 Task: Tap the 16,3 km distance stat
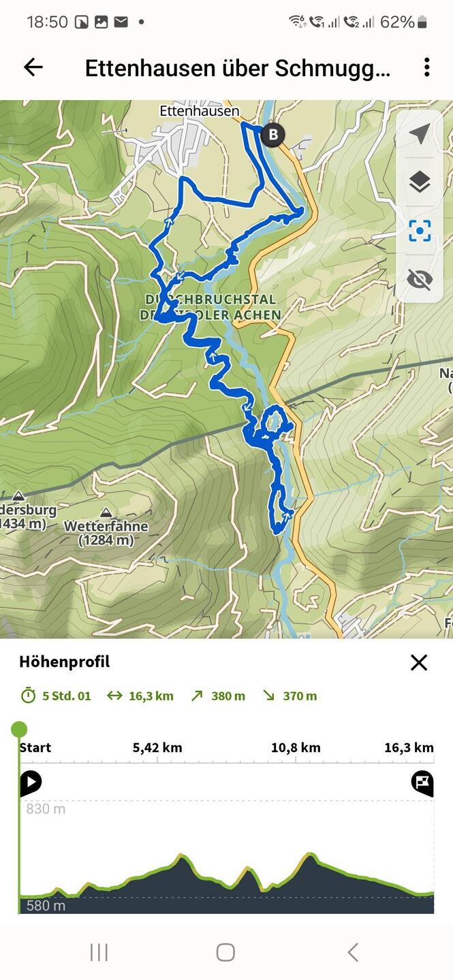coord(140,696)
